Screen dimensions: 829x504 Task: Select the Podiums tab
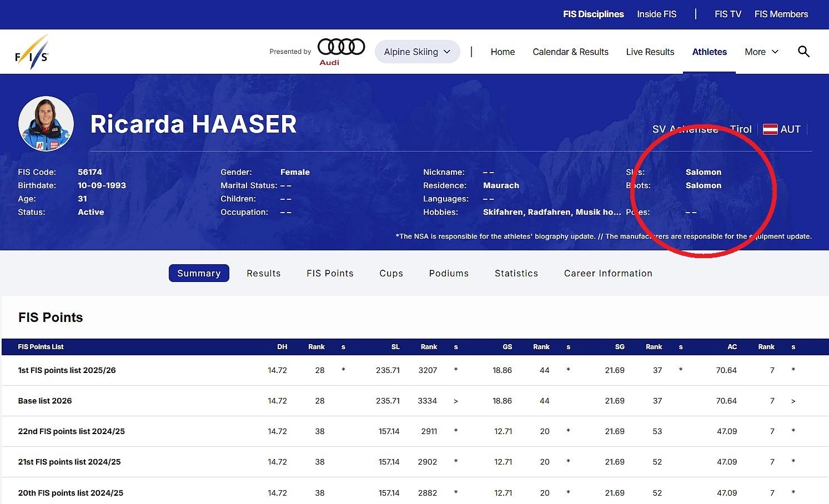(x=449, y=273)
